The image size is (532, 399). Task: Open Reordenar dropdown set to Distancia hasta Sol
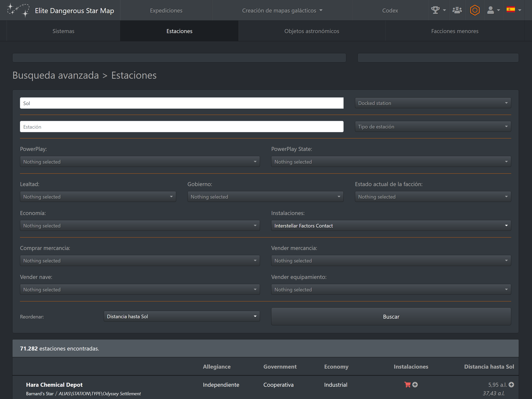point(182,316)
